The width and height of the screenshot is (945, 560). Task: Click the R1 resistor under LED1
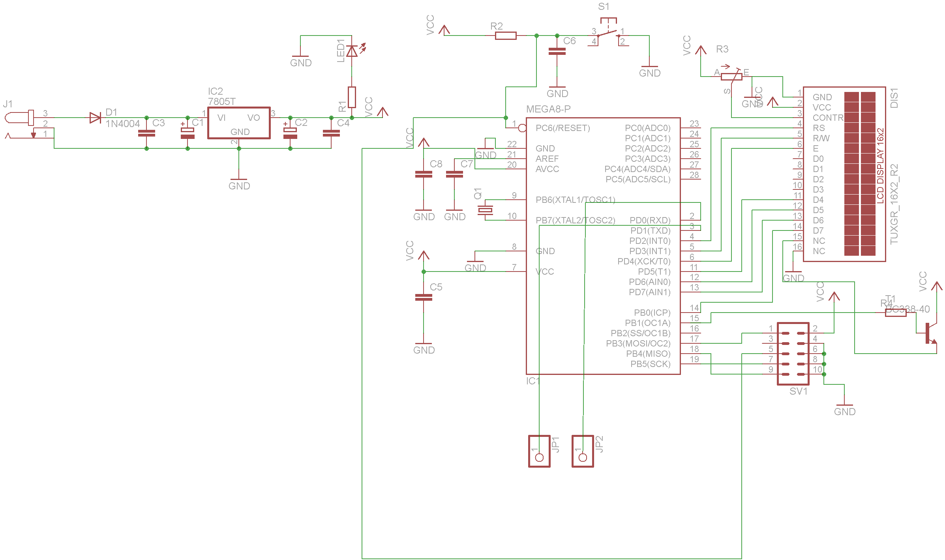tap(352, 97)
